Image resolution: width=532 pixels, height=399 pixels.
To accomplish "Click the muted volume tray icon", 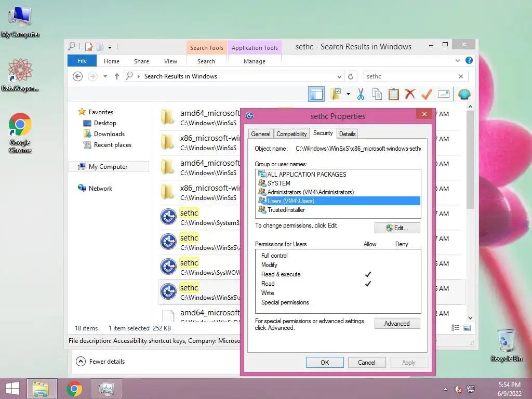I will [458, 389].
